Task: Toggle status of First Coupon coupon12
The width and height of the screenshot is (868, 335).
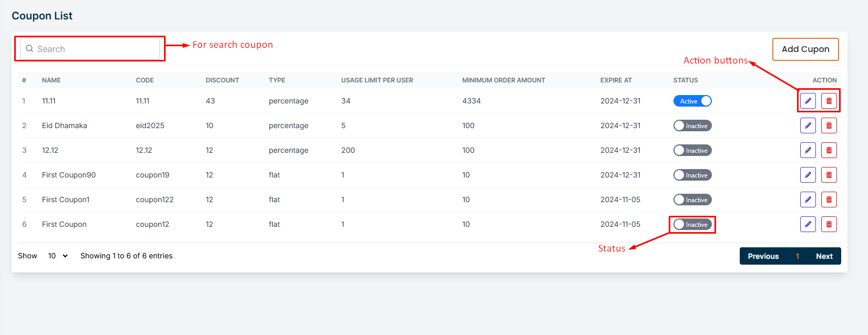Action: pyautogui.click(x=692, y=224)
